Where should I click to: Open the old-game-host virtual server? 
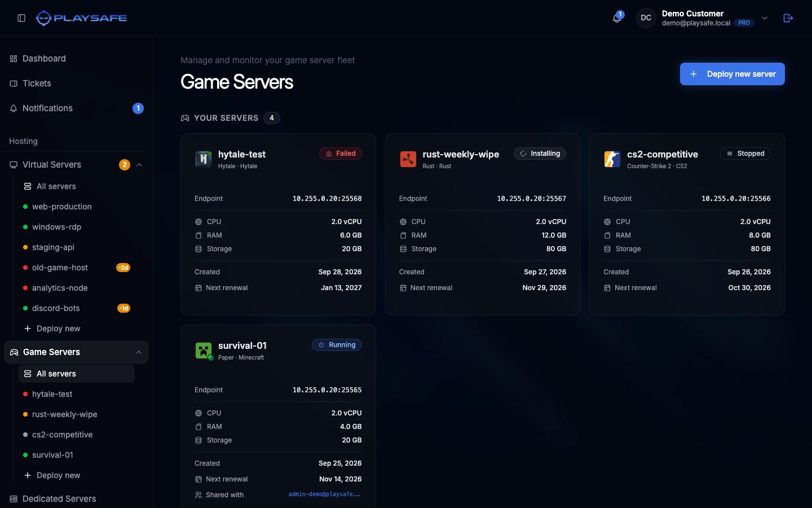77,268
